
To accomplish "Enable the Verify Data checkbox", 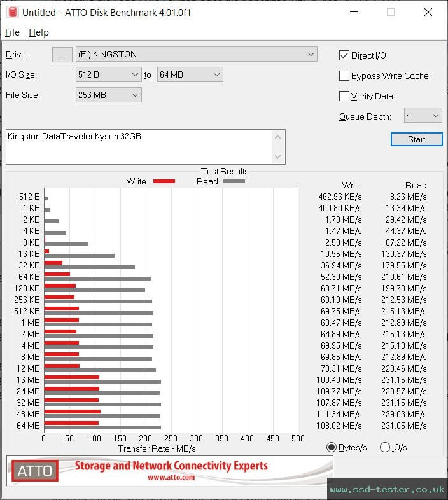I will pyautogui.click(x=344, y=96).
